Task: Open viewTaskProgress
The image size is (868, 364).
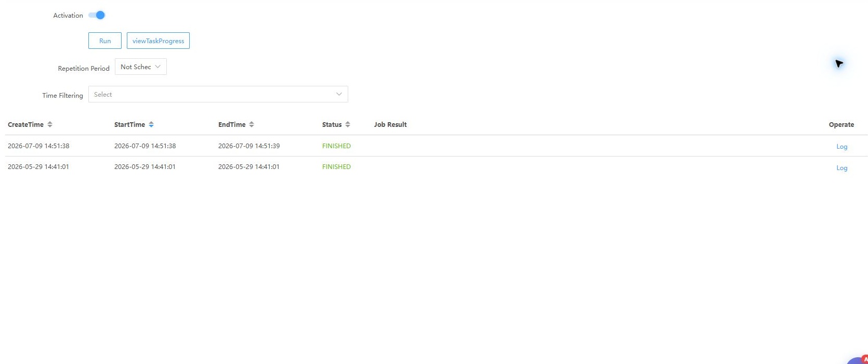Action: click(x=158, y=41)
